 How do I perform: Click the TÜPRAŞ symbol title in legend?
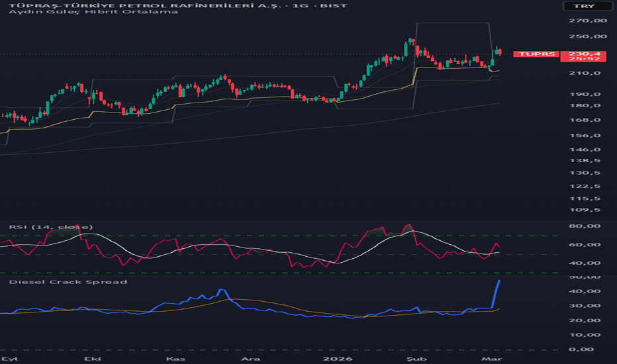[x=178, y=5]
